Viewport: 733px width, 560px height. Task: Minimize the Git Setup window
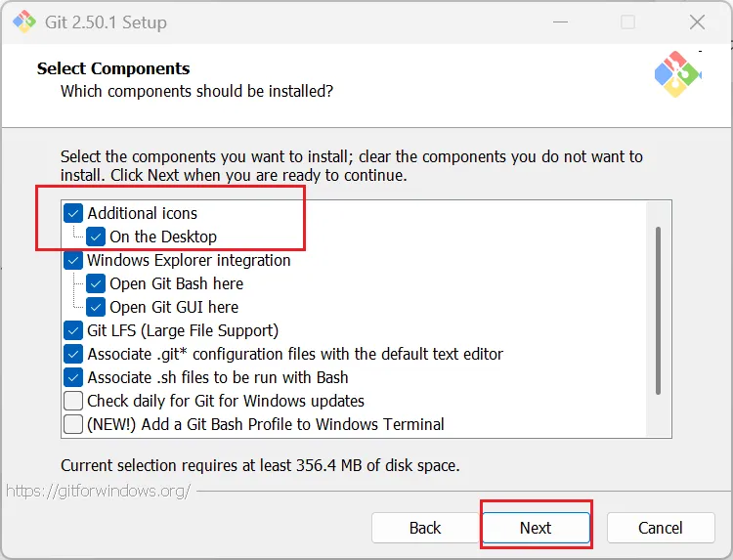pyautogui.click(x=559, y=22)
